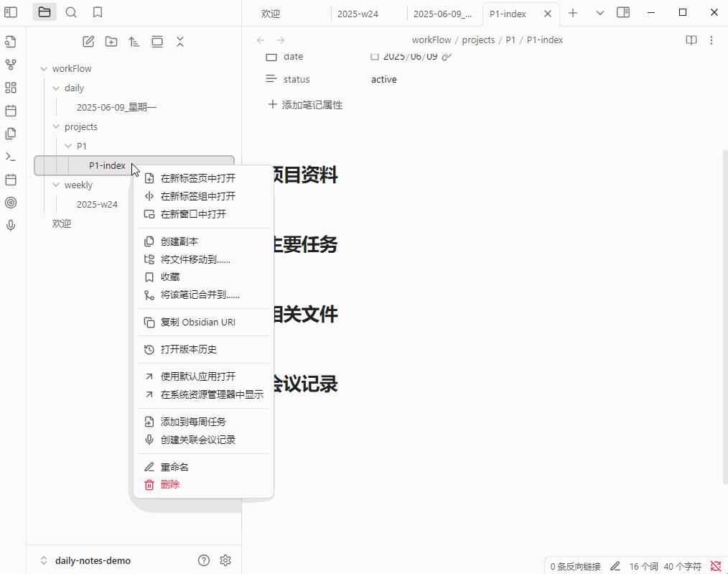728x574 pixels.
Task: Collapse all folders with the collapse icon
Action: click(180, 42)
